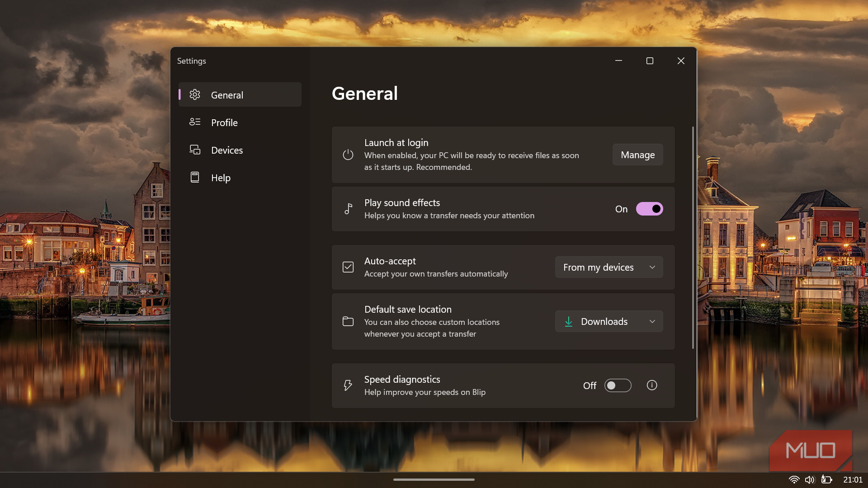868x488 pixels.
Task: Click the battery icon in system tray
Action: coord(826,479)
